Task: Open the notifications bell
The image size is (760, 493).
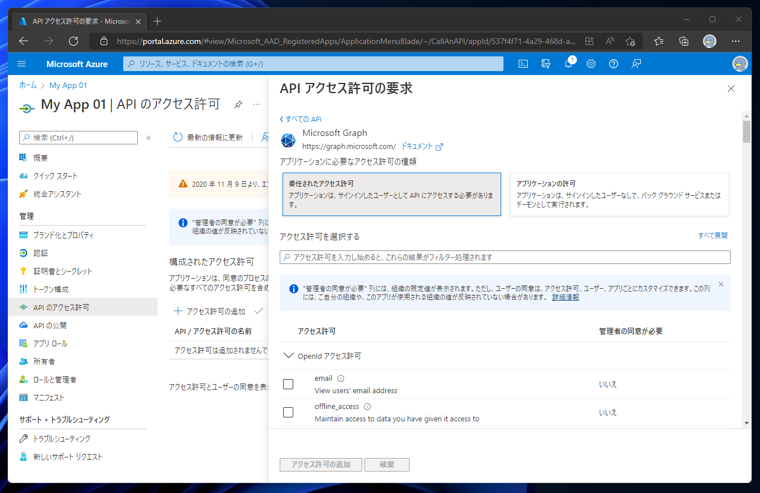Action: [x=569, y=64]
